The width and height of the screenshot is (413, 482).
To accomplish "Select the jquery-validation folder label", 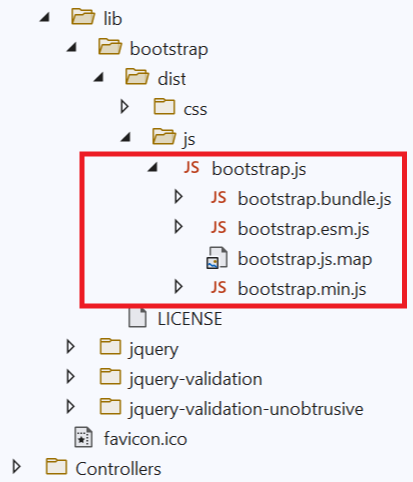I will pos(196,380).
